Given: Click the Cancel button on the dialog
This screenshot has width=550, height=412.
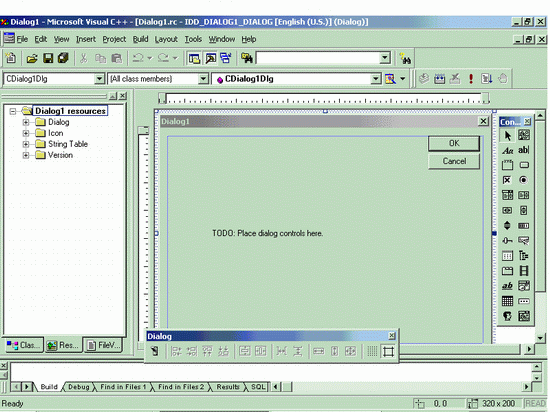Looking at the screenshot, I should [454, 161].
